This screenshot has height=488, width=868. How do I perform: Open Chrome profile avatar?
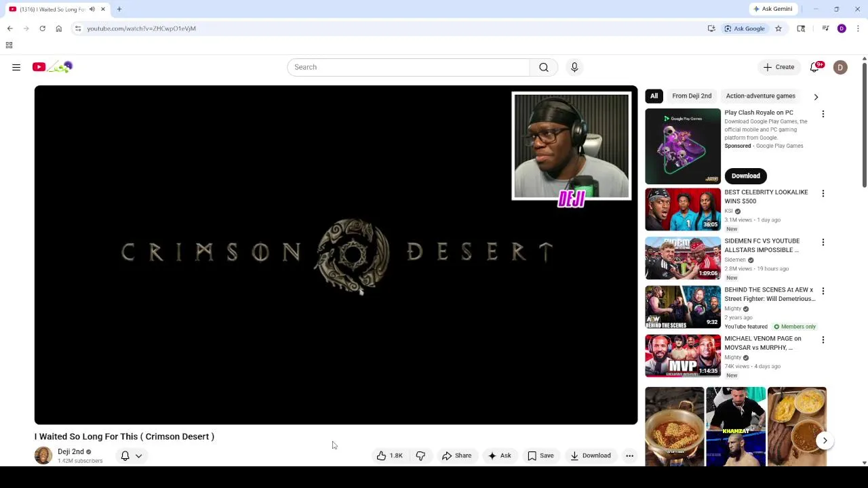tap(842, 28)
